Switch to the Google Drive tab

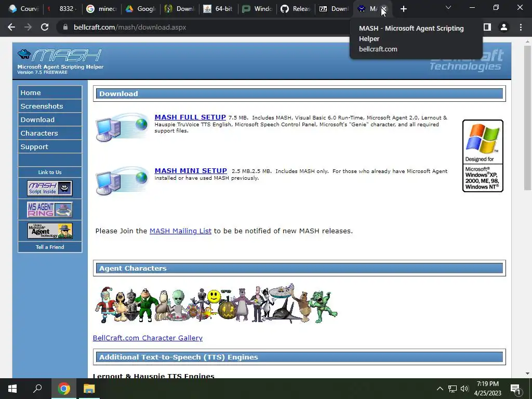click(141, 9)
